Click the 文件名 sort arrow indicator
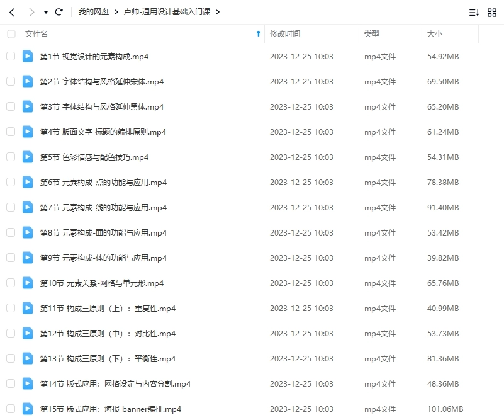The width and height of the screenshot is (504, 420). pyautogui.click(x=258, y=34)
